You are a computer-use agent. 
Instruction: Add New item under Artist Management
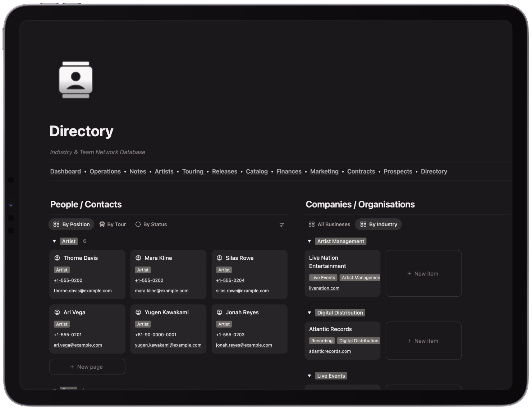pyautogui.click(x=423, y=274)
